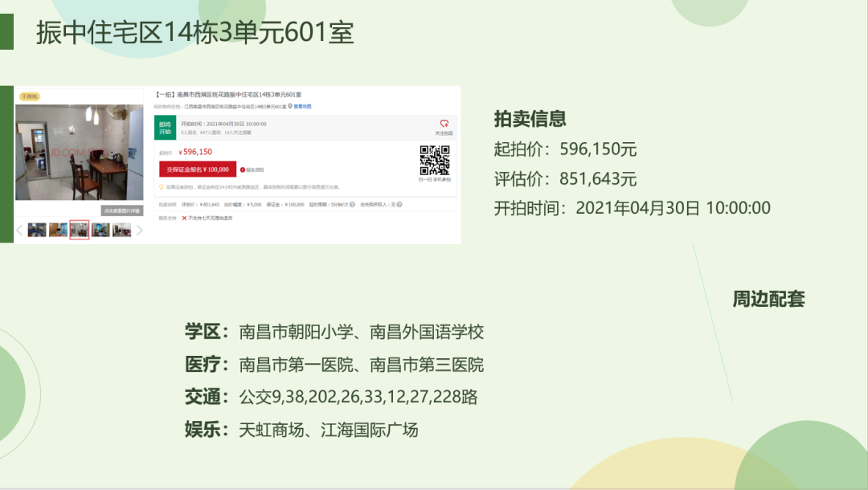The image size is (868, 490).
Task: Click the help icon next to 延时周期
Action: pos(353,204)
